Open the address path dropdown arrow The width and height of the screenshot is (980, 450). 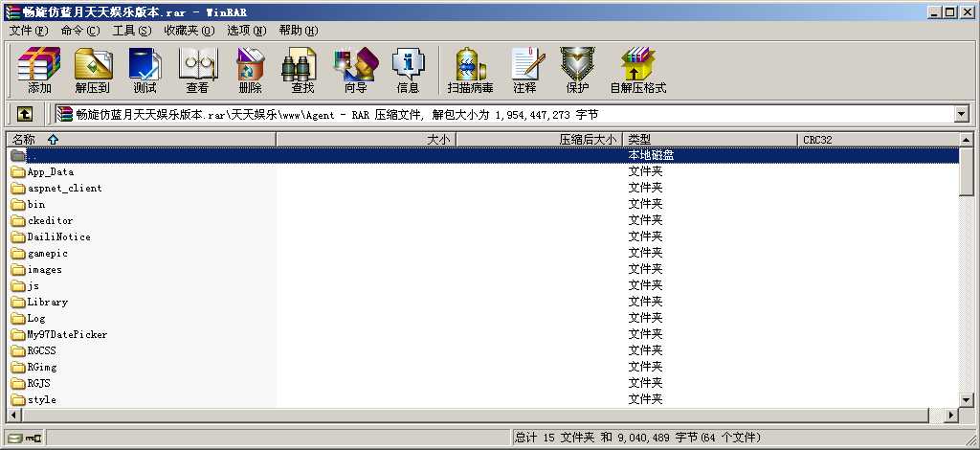tap(962, 114)
